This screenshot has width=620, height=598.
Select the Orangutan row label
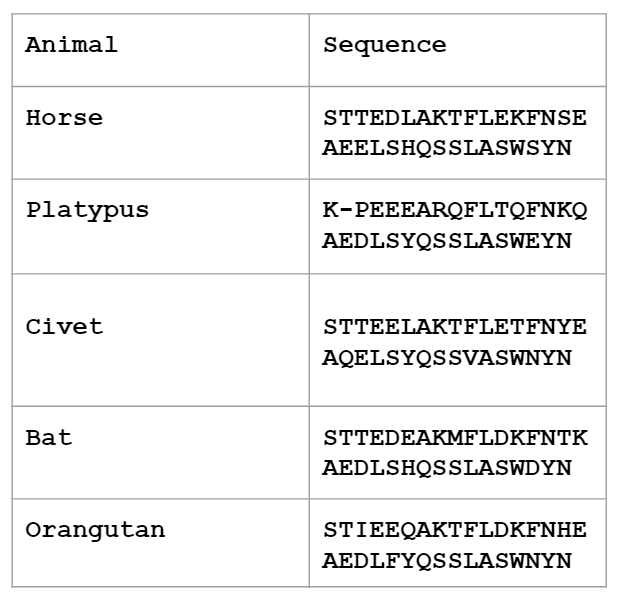(95, 530)
